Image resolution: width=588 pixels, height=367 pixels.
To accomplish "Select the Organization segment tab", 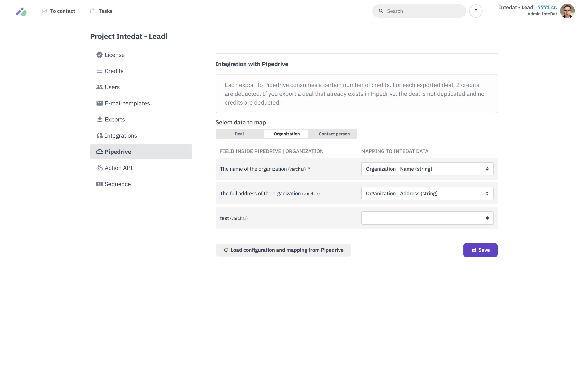I will pos(286,134).
